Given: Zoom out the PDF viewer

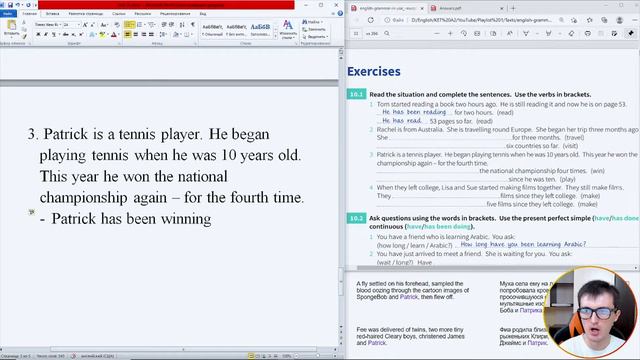Looking at the screenshot, I should (437, 33).
